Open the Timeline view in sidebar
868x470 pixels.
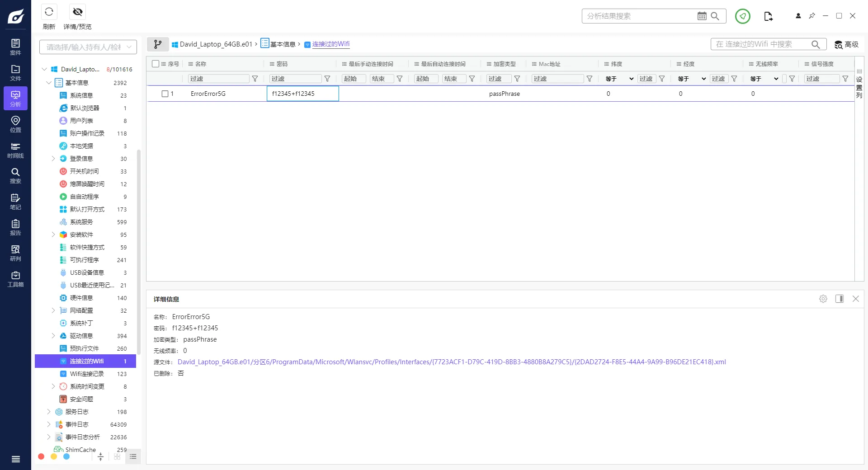click(x=15, y=150)
